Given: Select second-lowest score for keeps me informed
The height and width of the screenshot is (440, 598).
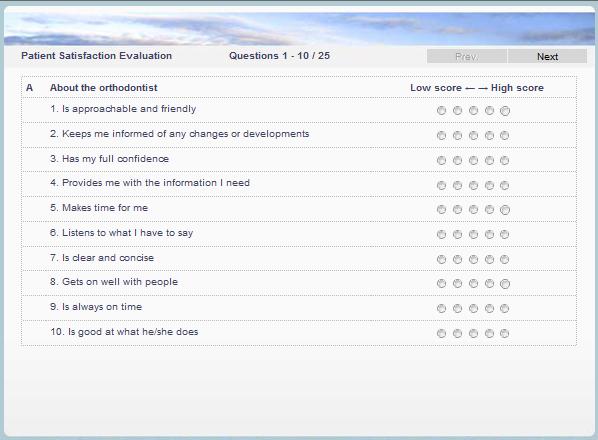Looking at the screenshot, I should (x=457, y=135).
